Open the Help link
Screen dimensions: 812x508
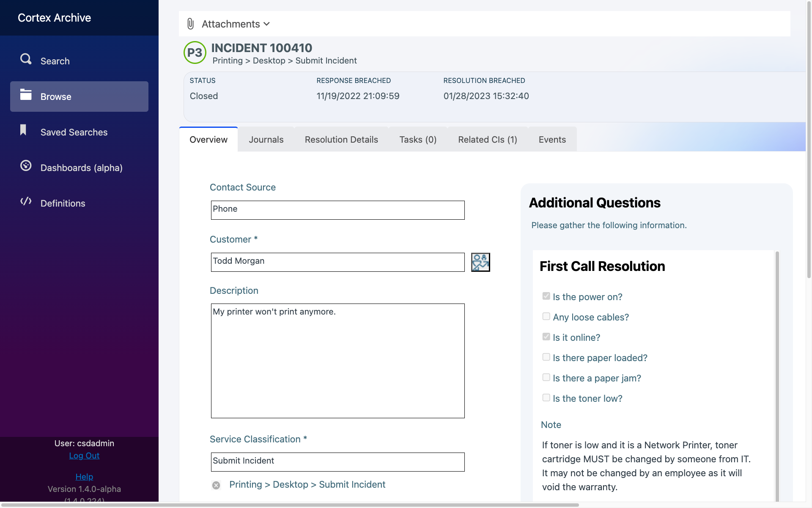click(x=84, y=477)
